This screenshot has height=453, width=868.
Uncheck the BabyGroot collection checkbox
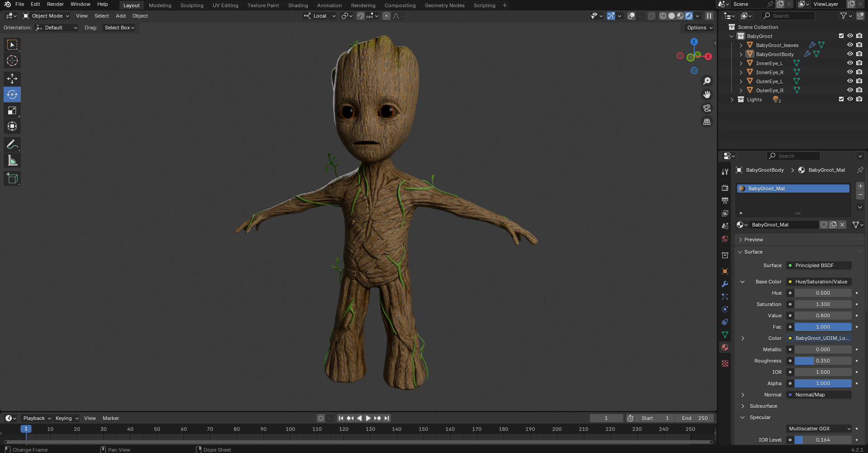coord(841,36)
